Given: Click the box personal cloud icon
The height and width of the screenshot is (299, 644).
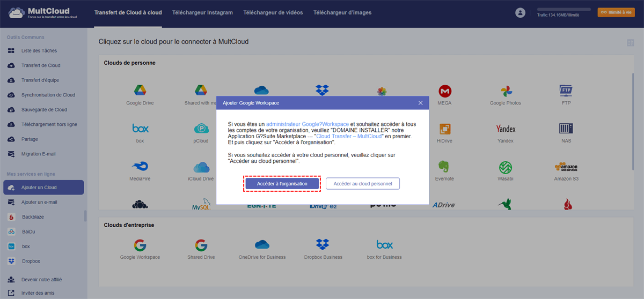Looking at the screenshot, I should 140,129.
